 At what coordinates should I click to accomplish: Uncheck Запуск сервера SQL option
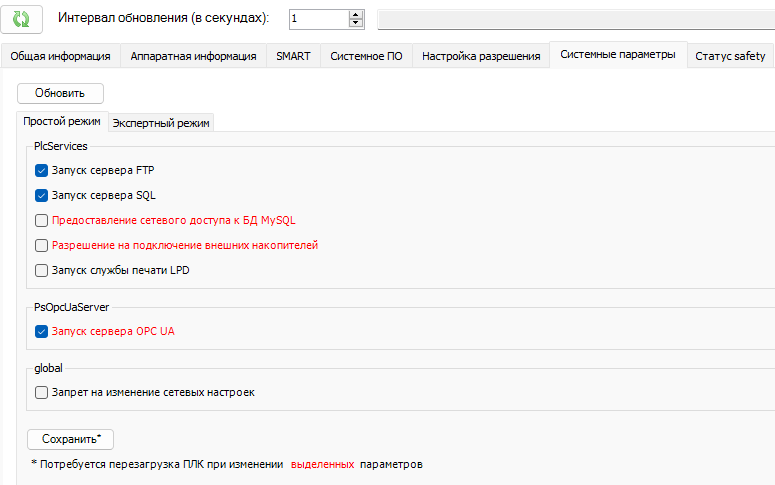tap(42, 196)
